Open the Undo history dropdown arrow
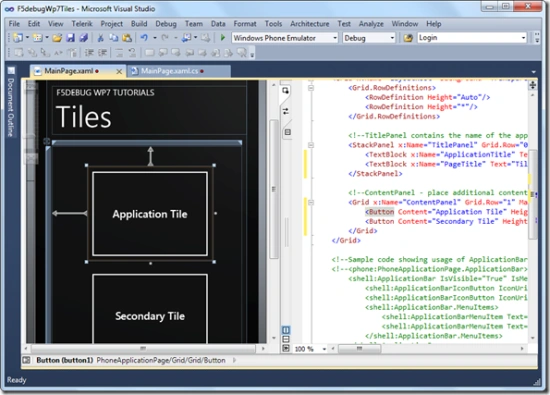550x395 pixels. (155, 38)
